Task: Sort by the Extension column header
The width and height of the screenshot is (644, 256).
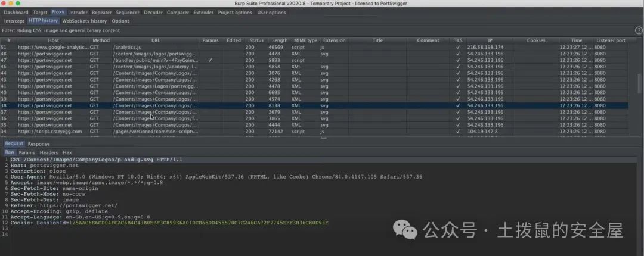Action: tap(335, 40)
